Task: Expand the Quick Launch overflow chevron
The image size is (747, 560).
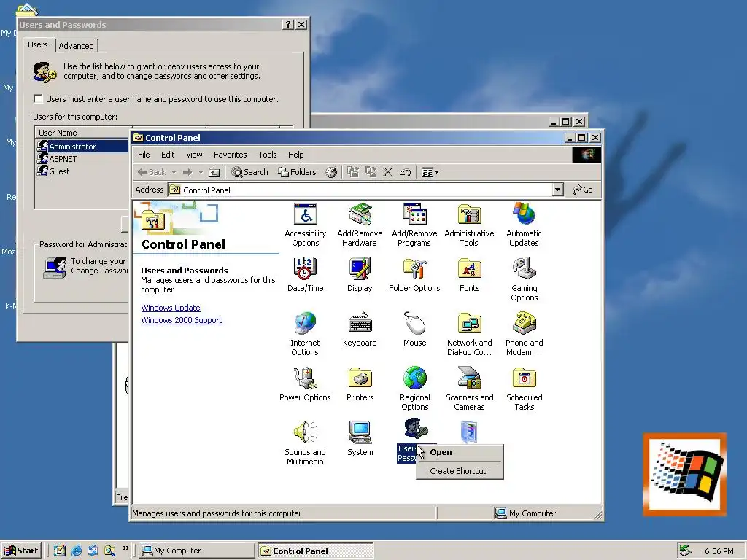Action: (x=125, y=548)
